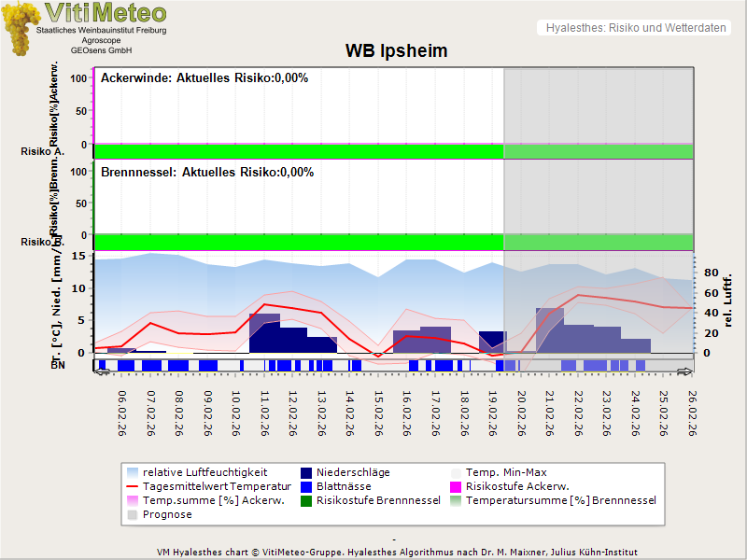Image resolution: width=747 pixels, height=560 pixels.
Task: Click the Hyalesthes: Risiko und Wetterdaten label
Action: (635, 28)
